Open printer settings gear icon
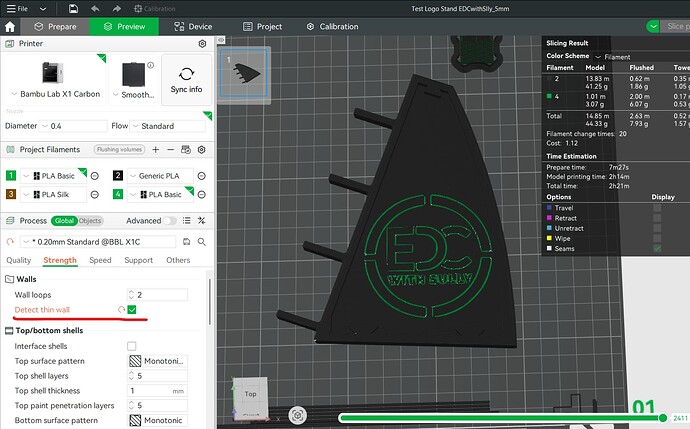This screenshot has height=429, width=690. [202, 44]
